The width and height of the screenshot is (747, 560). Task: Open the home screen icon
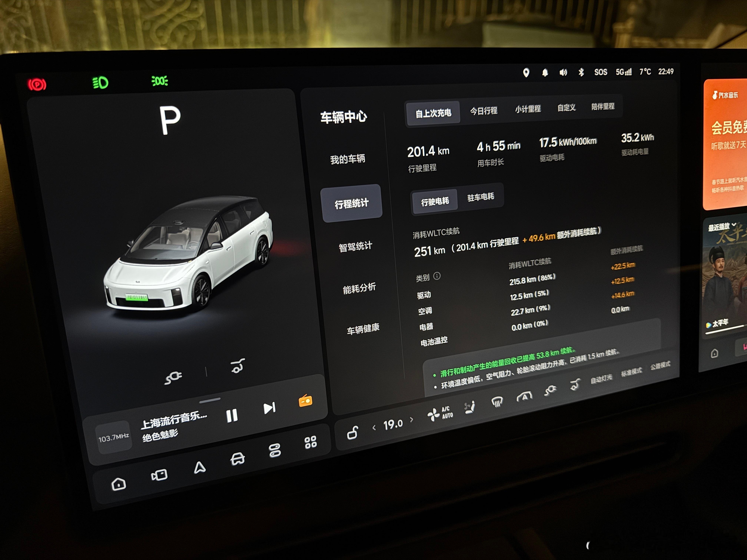[119, 484]
